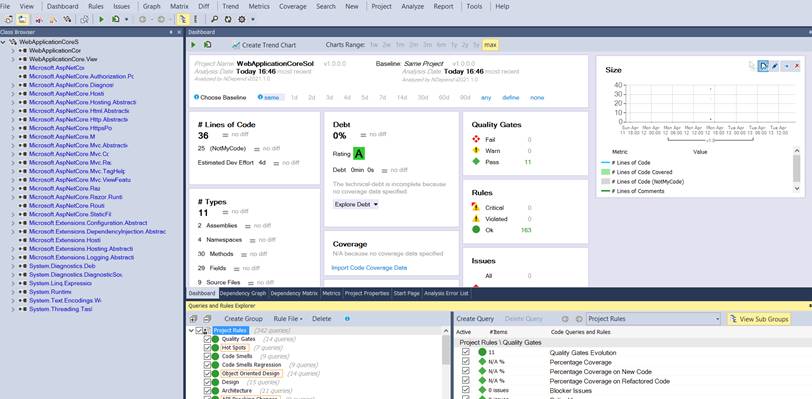This screenshot has height=399, width=812.
Task: Click the run-and-report icon in Dashboard toolbar
Action: [207, 45]
